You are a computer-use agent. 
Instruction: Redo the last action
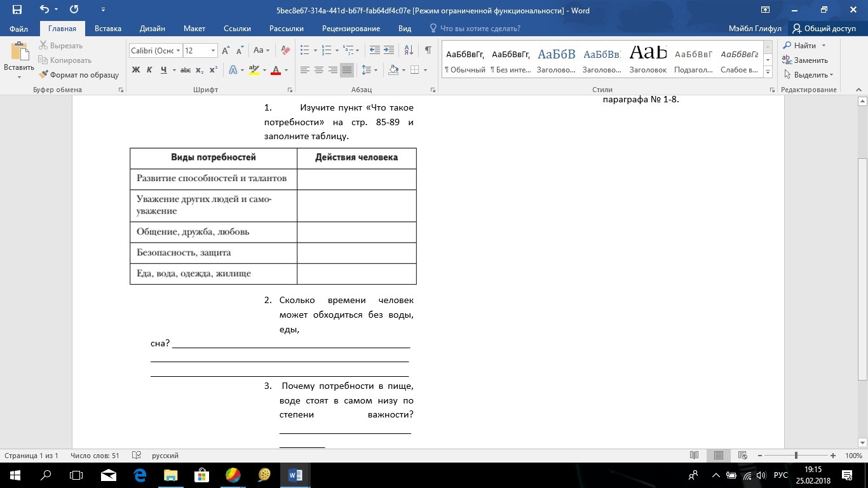pyautogui.click(x=74, y=10)
